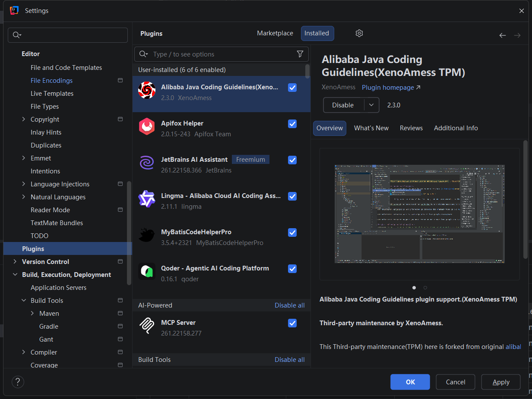The width and height of the screenshot is (532, 399).
Task: Expand the Version Control section
Action: click(15, 261)
